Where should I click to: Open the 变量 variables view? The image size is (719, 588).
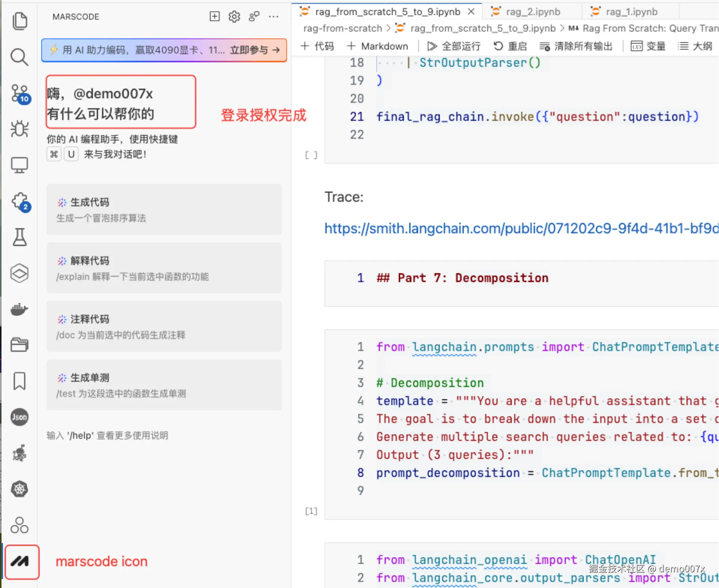(648, 46)
